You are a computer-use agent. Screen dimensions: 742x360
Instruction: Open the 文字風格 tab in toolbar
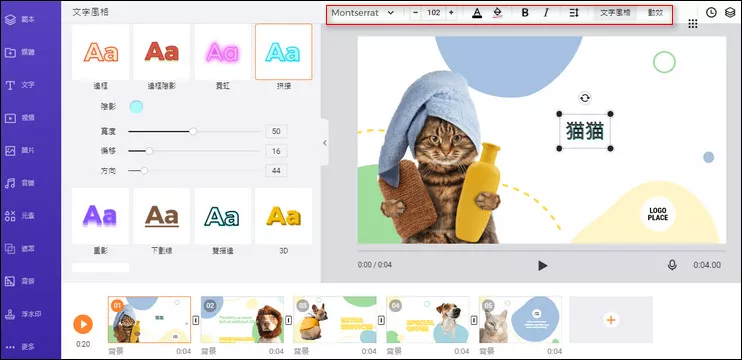coord(615,13)
